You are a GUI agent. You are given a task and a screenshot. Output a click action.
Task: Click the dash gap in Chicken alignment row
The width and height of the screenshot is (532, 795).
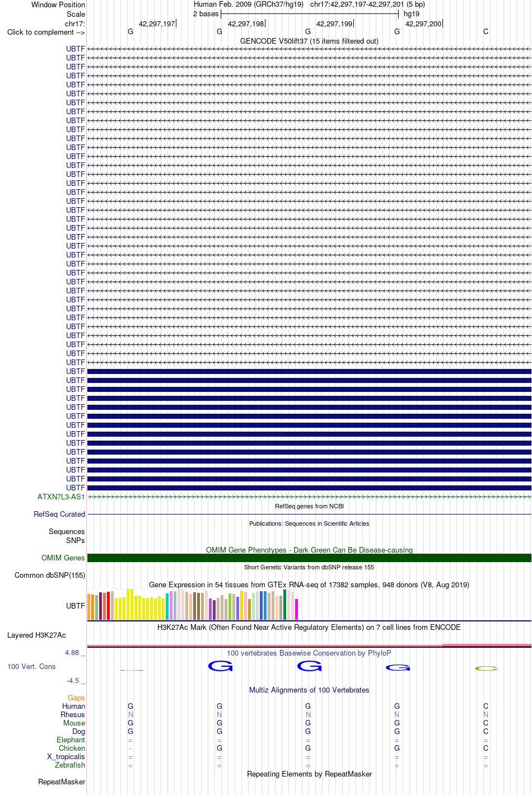point(130,748)
